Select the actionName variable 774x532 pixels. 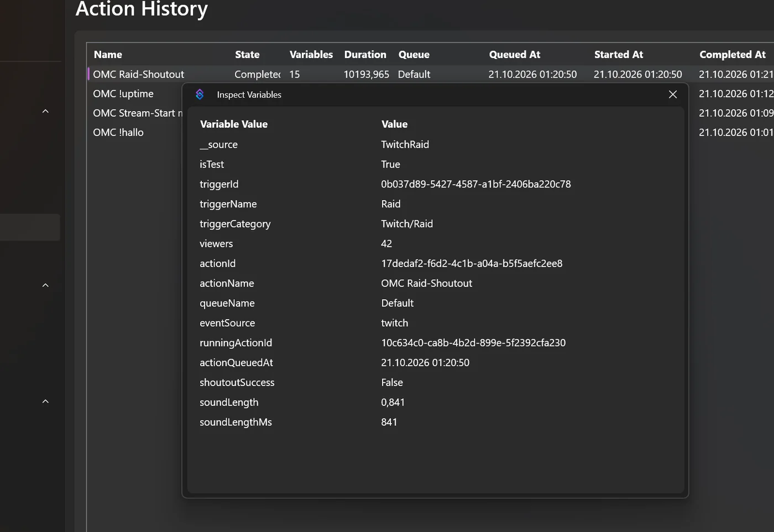pos(227,283)
